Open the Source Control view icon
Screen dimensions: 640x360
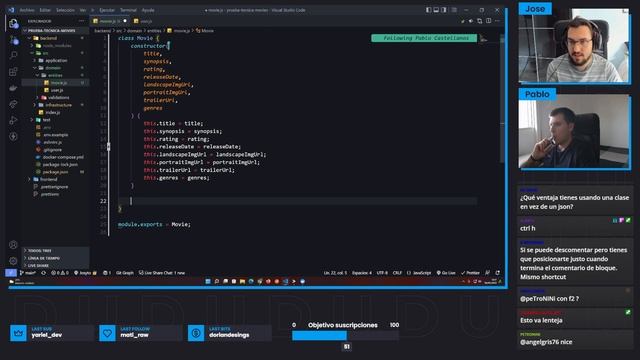13,40
